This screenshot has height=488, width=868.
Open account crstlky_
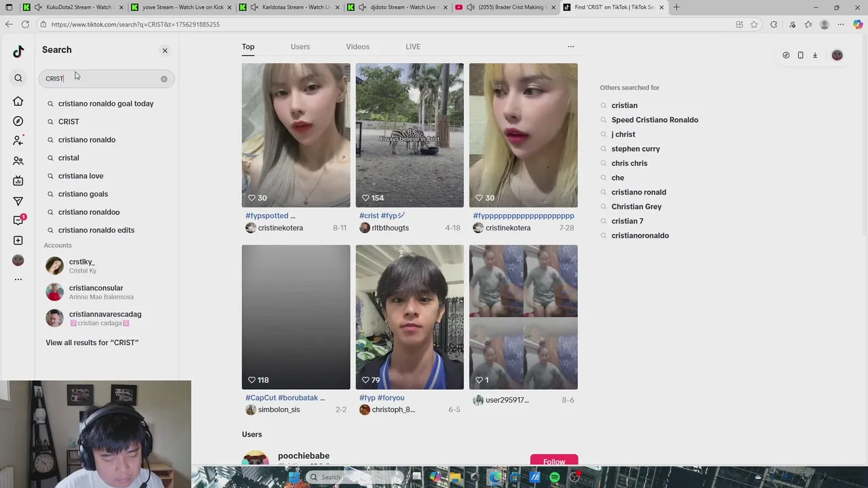pyautogui.click(x=106, y=266)
